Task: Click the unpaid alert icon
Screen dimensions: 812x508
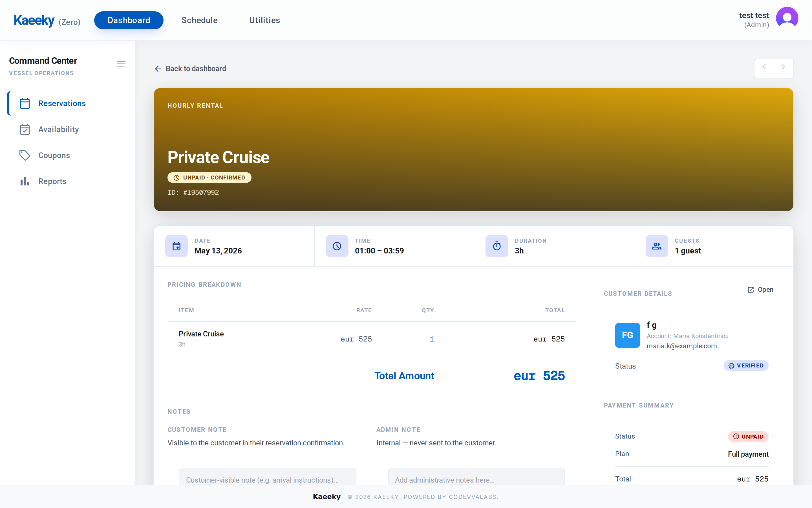Action: coord(736,436)
